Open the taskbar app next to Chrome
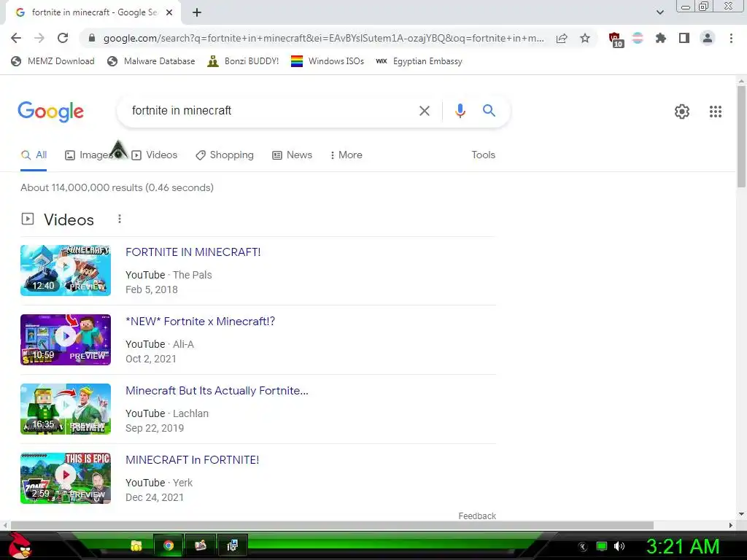 tap(200, 545)
